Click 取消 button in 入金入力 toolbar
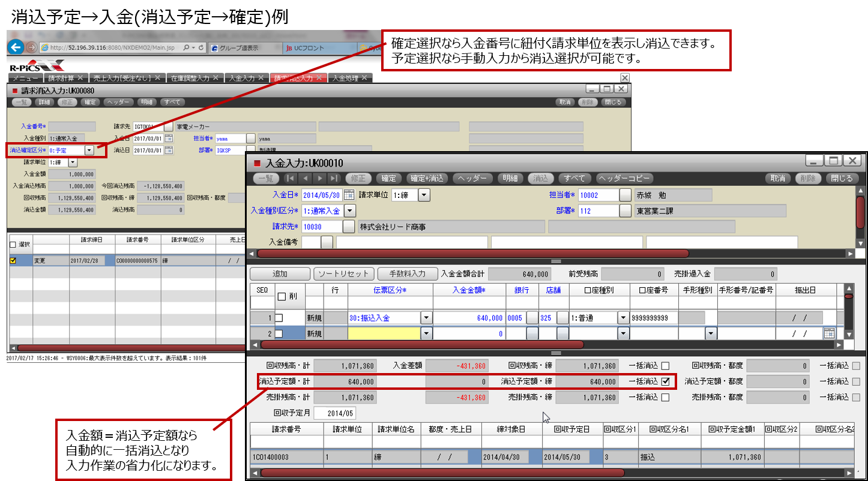 pos(777,178)
